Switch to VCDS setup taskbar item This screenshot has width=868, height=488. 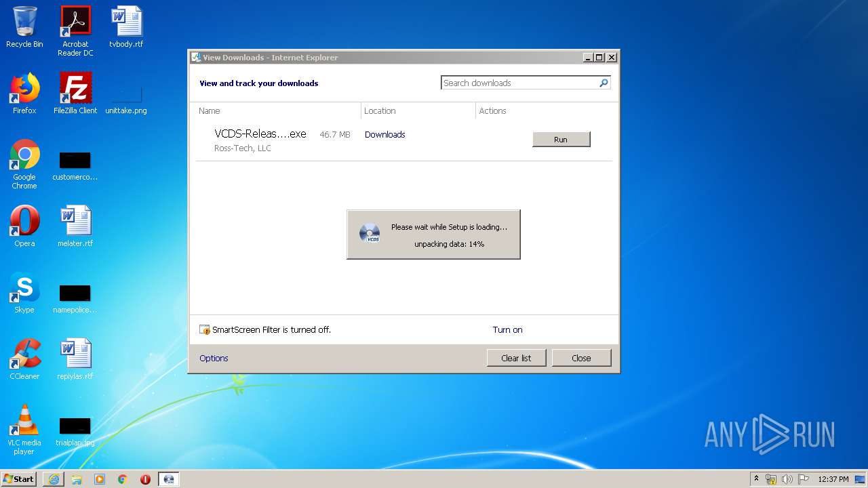click(169, 479)
